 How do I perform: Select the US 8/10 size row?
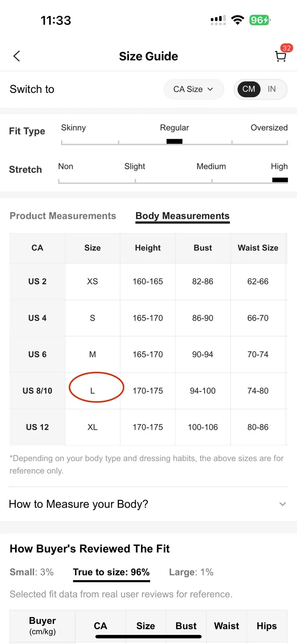pos(37,390)
